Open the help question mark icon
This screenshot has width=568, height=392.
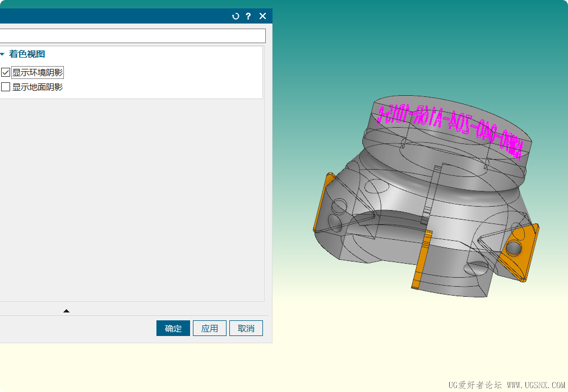point(248,16)
